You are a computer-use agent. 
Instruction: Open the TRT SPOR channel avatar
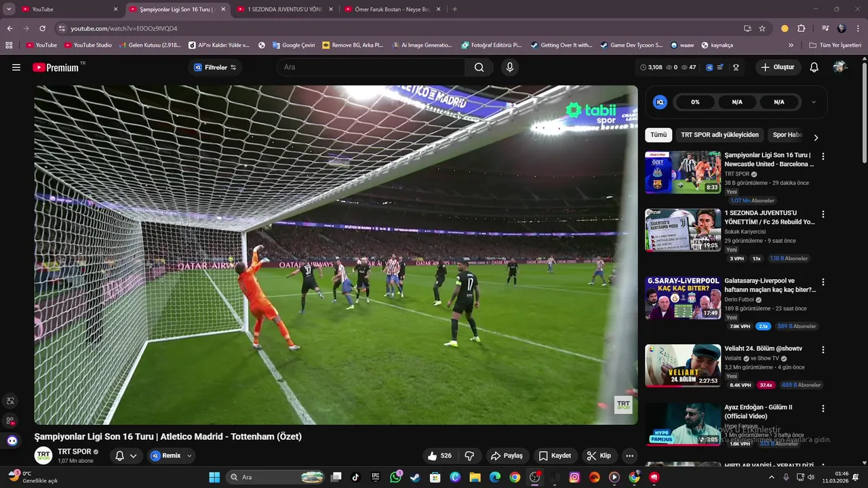43,455
